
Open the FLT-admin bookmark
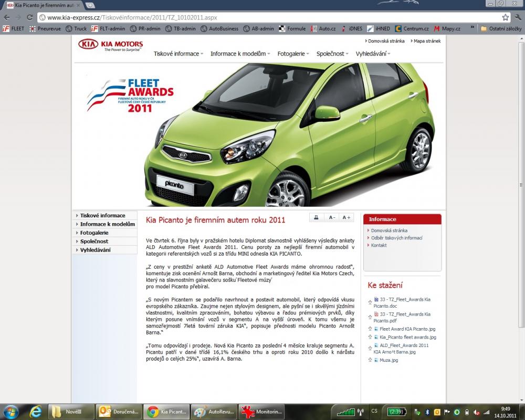click(108, 29)
